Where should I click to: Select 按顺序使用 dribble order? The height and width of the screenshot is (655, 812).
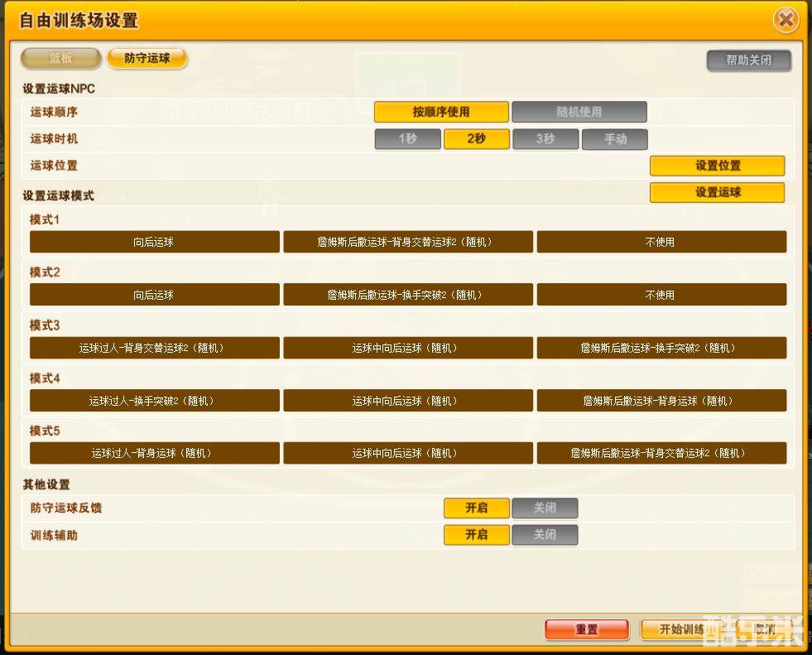(x=441, y=112)
